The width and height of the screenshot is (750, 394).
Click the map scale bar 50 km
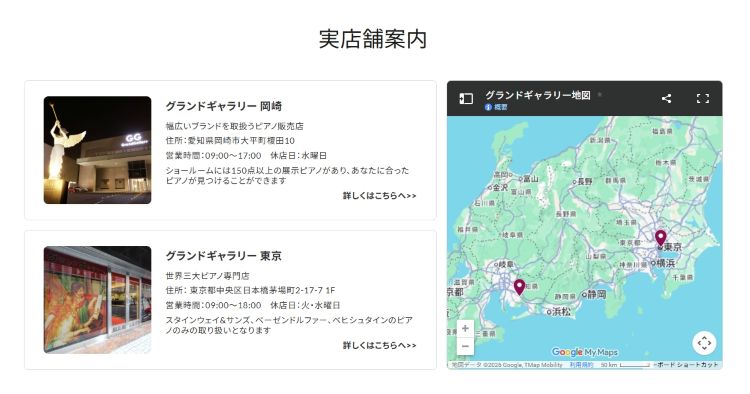(x=625, y=365)
